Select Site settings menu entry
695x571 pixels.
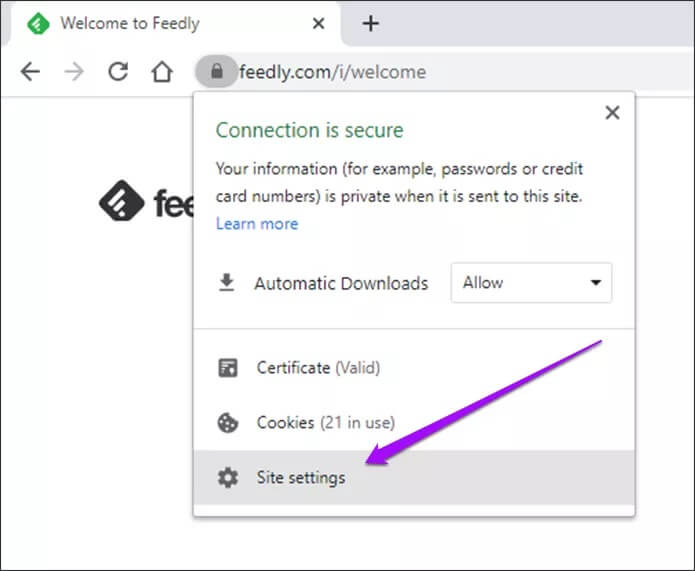[x=301, y=478]
